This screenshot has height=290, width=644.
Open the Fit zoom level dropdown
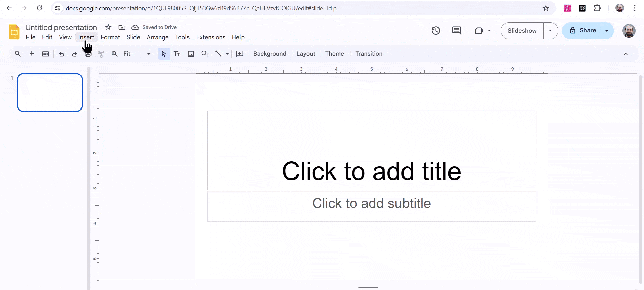137,54
